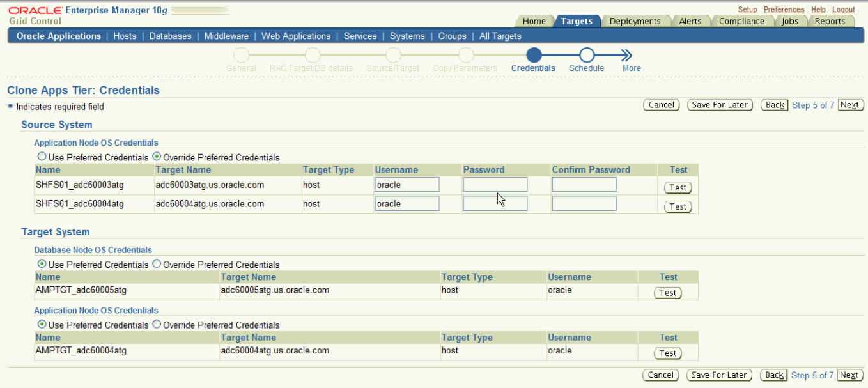Open the Services subtab
This screenshot has width=868, height=388.
(x=360, y=36)
